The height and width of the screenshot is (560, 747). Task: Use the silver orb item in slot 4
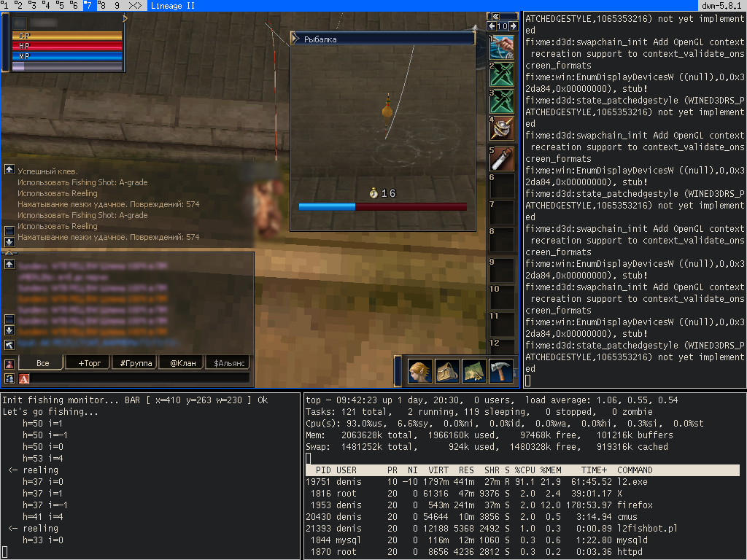tap(502, 128)
